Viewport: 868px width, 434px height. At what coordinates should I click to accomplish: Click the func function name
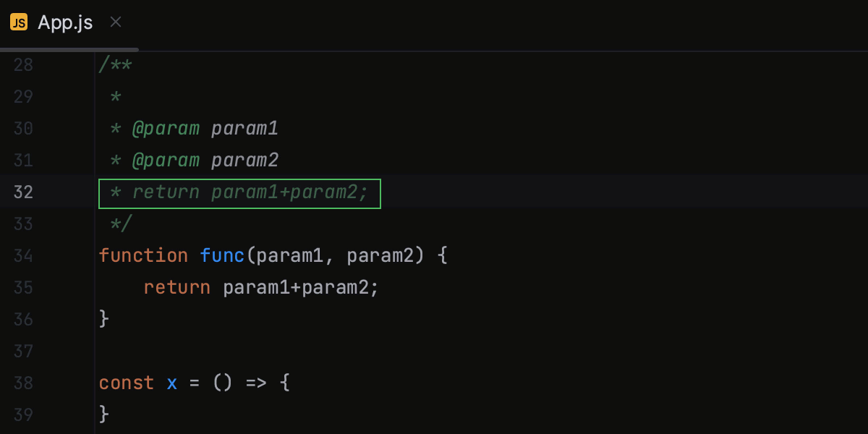223,256
